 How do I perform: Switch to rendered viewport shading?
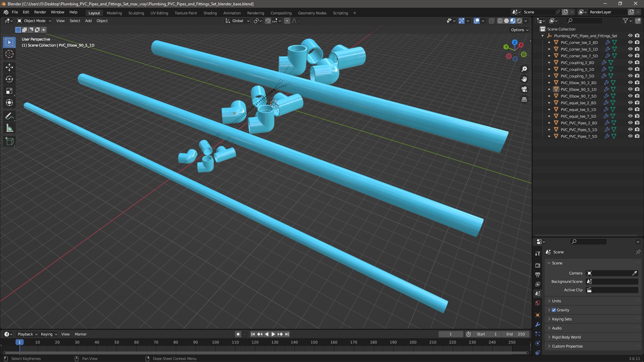point(519,21)
